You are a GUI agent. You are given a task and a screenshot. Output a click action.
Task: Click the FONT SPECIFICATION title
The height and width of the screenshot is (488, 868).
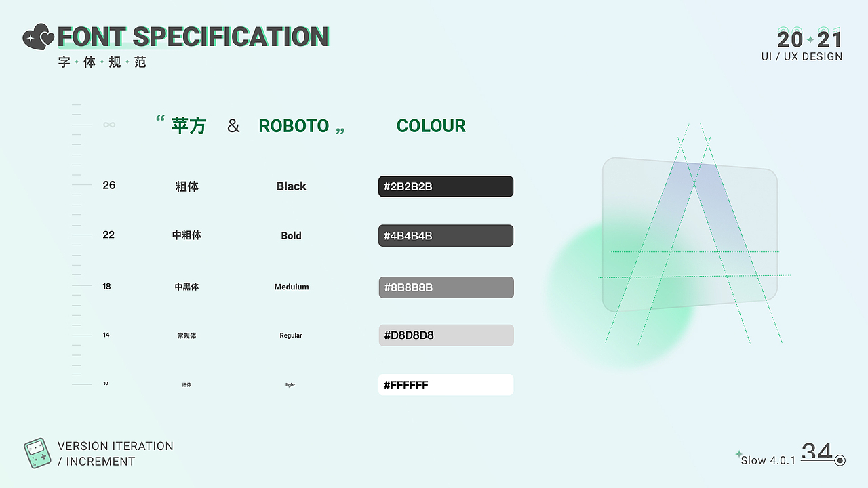tap(193, 37)
